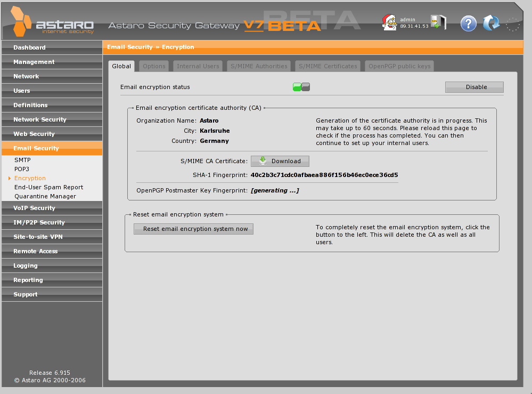Open the Site-to-site VPN menu
The image size is (532, 394).
[52, 237]
